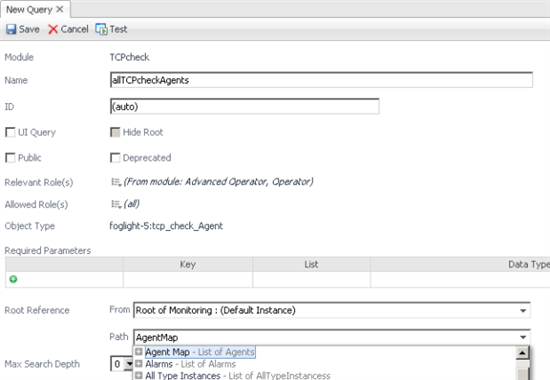
Task: Toggle the Hide Root checkbox
Action: (x=115, y=132)
